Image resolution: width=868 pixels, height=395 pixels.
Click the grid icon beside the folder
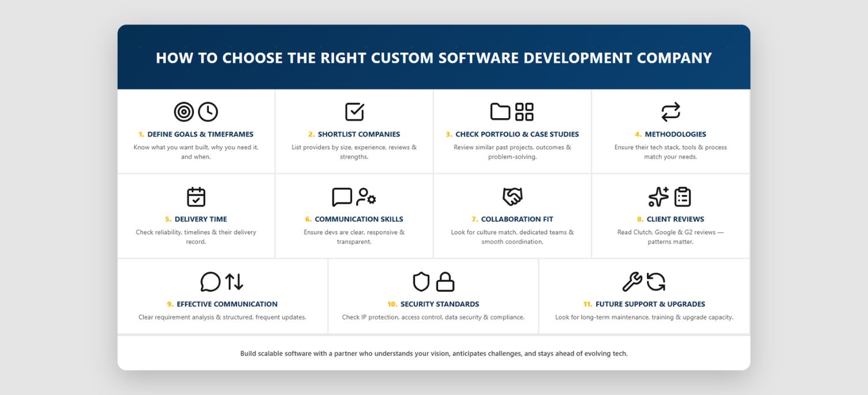click(x=524, y=112)
